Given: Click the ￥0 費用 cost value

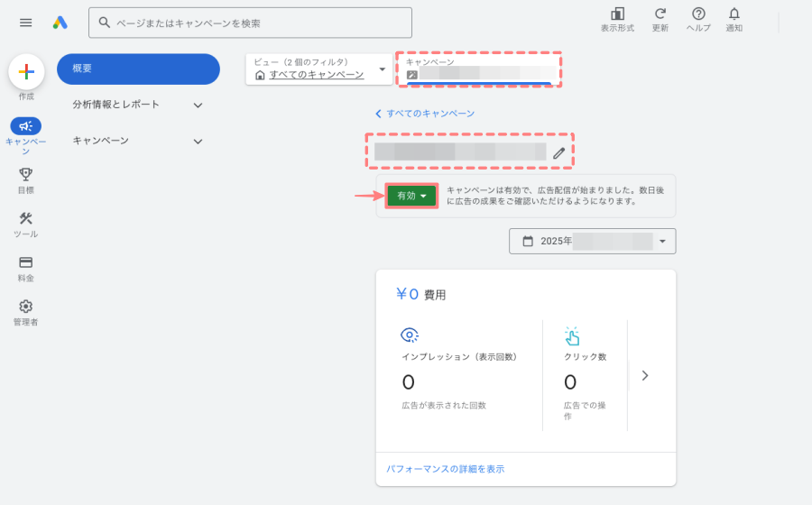Looking at the screenshot, I should point(420,294).
